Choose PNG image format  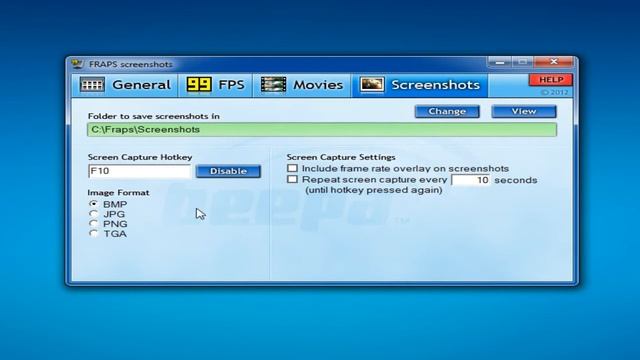tap(94, 223)
